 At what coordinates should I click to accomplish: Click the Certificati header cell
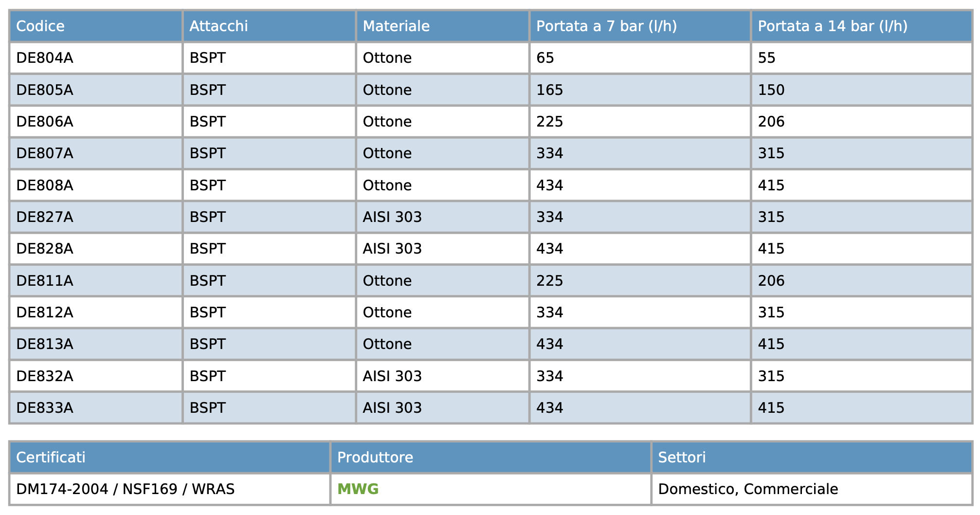click(x=51, y=457)
